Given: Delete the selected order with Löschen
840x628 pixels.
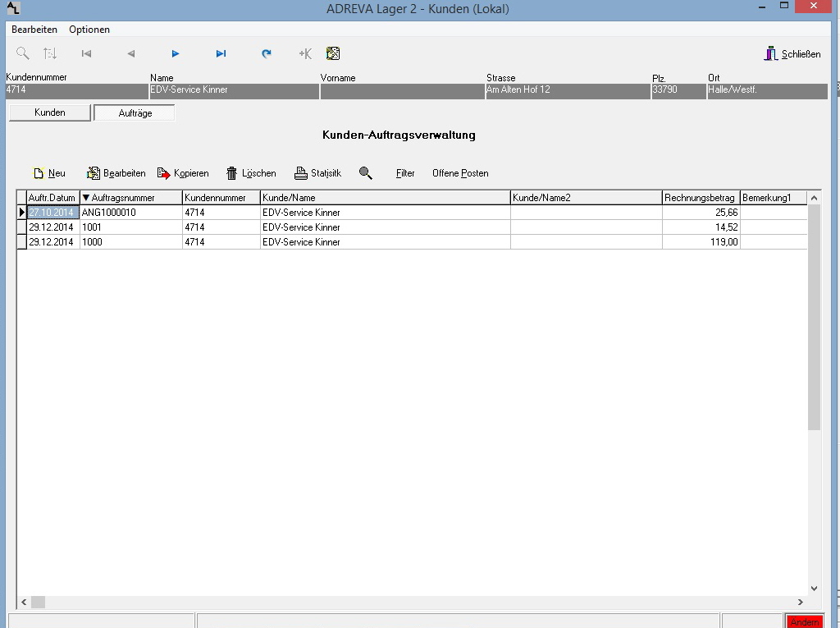Looking at the screenshot, I should (x=251, y=173).
